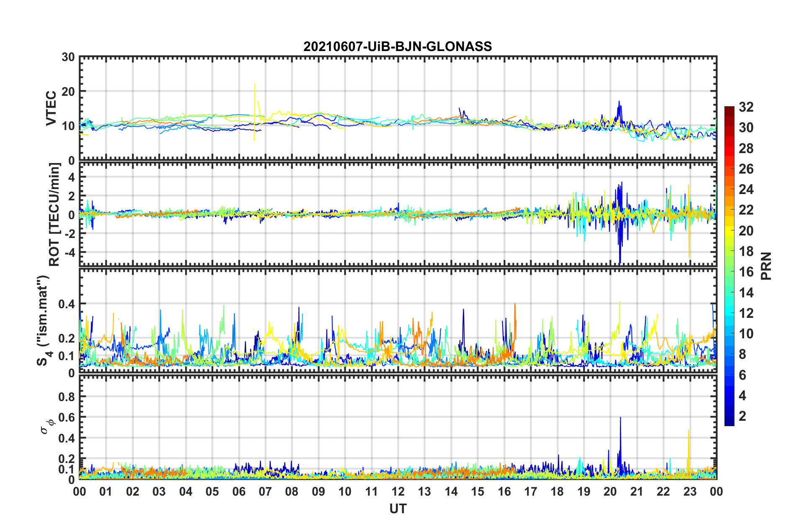Image resolution: width=796 pixels, height=532 pixels.
Task: Select the VTEC y-axis label
Action: pos(51,108)
